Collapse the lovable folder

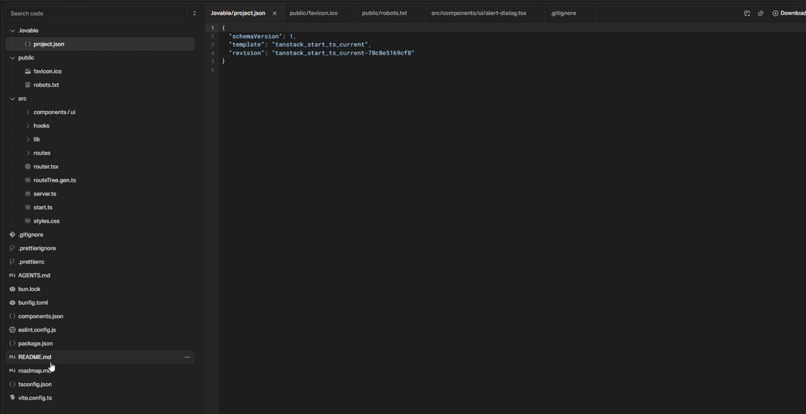pos(12,31)
